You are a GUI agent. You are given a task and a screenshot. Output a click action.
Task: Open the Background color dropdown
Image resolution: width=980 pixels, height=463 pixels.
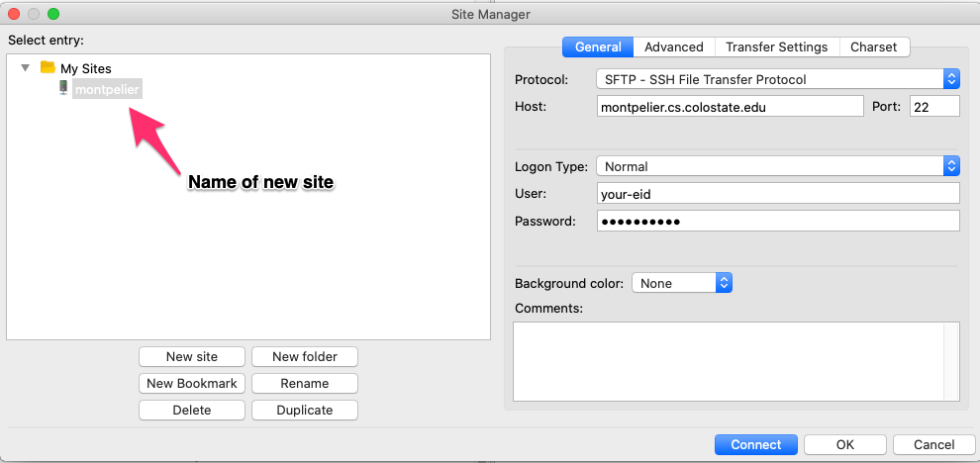click(x=682, y=283)
